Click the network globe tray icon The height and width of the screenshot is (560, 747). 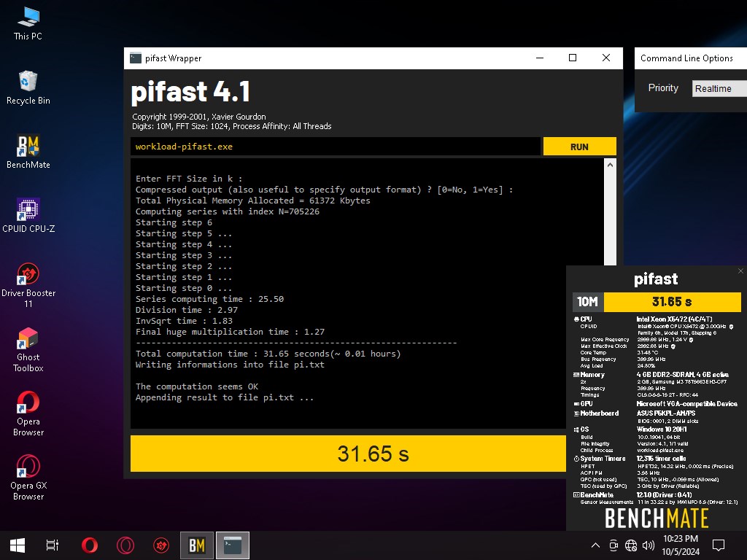click(631, 545)
